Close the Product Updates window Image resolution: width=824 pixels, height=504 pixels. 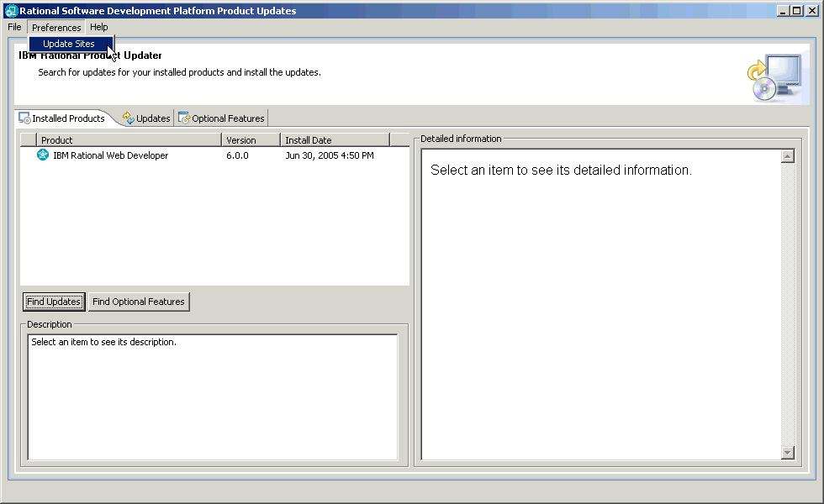812,11
